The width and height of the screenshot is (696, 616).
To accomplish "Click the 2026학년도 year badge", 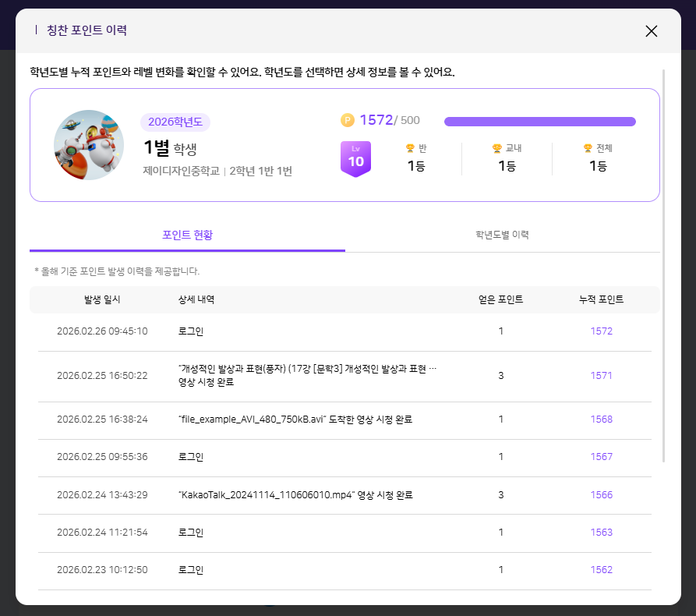I will pyautogui.click(x=175, y=122).
